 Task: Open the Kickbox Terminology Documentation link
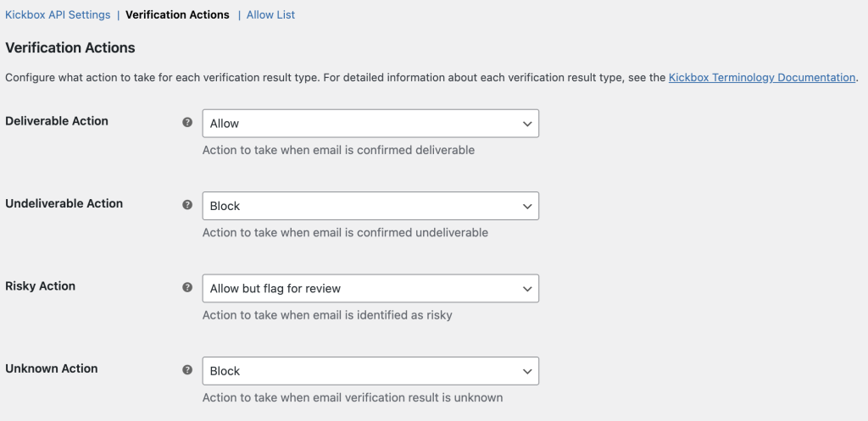762,77
